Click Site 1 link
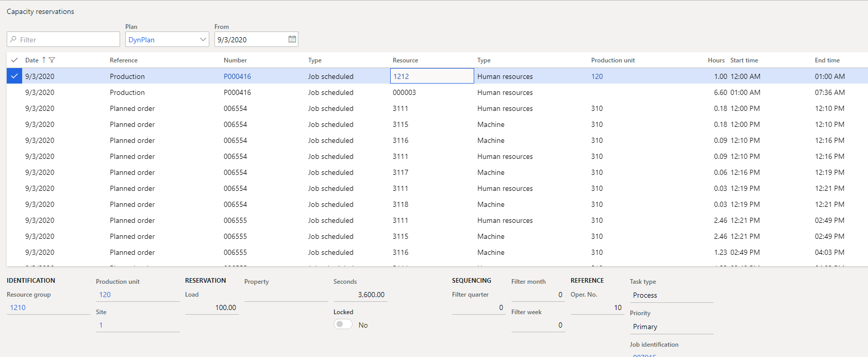 pos(101,325)
